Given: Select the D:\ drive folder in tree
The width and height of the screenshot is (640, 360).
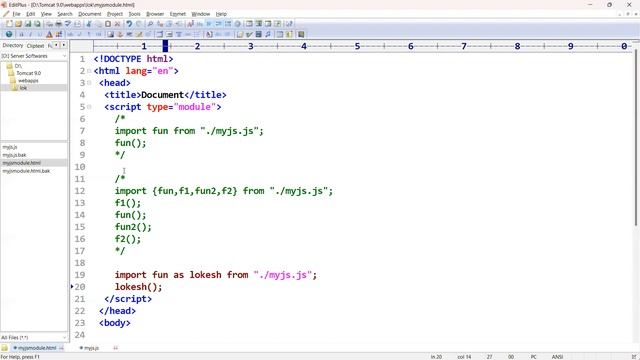Looking at the screenshot, I should tap(18, 66).
